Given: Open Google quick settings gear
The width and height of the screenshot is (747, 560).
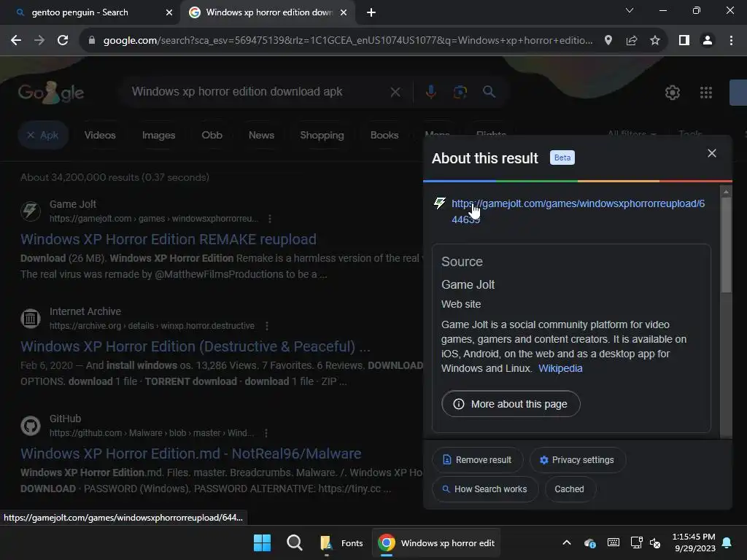Looking at the screenshot, I should [672, 93].
